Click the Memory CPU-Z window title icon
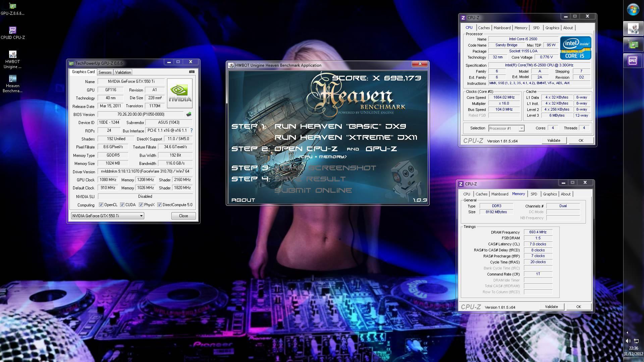The image size is (644, 362). (x=461, y=184)
